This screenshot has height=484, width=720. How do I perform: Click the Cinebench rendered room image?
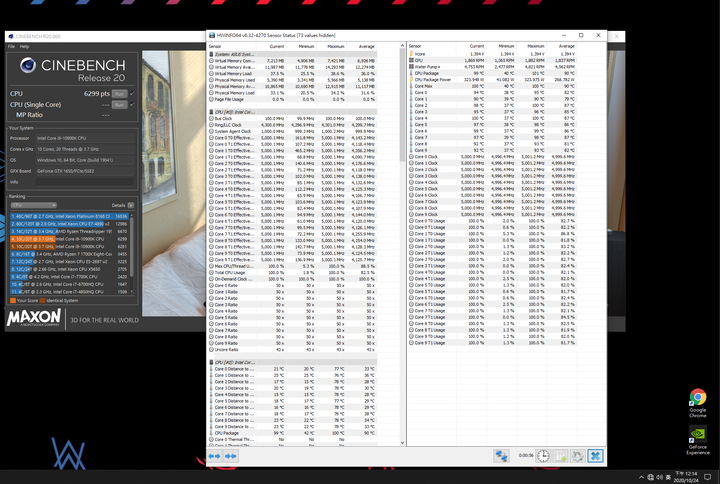point(174,183)
